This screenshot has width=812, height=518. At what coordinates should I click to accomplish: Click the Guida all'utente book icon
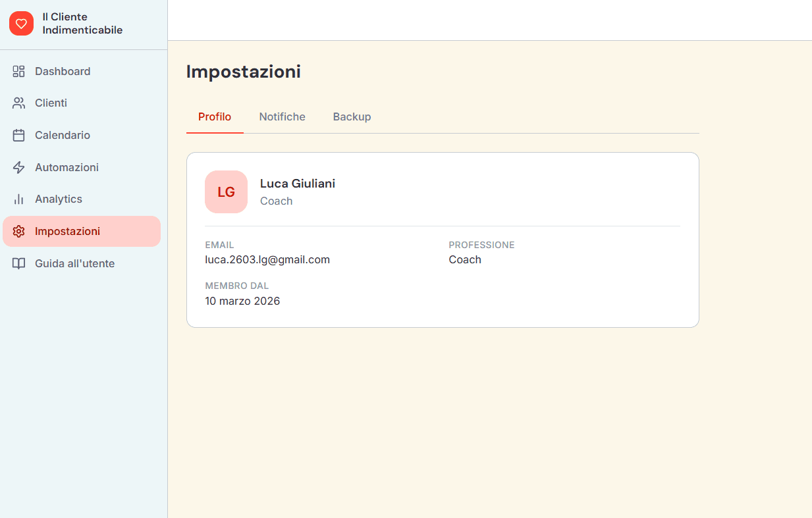[18, 263]
